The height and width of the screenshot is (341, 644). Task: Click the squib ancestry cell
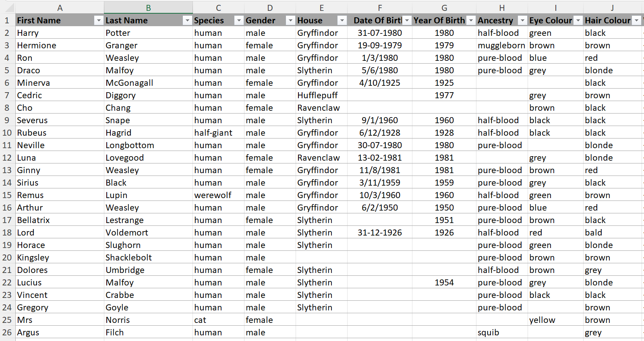[x=502, y=333]
